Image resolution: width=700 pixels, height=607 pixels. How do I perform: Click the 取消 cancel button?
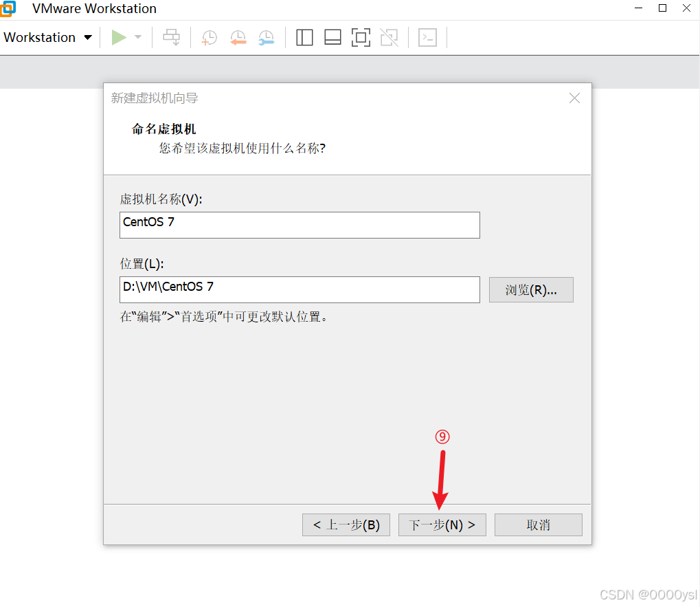tap(539, 525)
